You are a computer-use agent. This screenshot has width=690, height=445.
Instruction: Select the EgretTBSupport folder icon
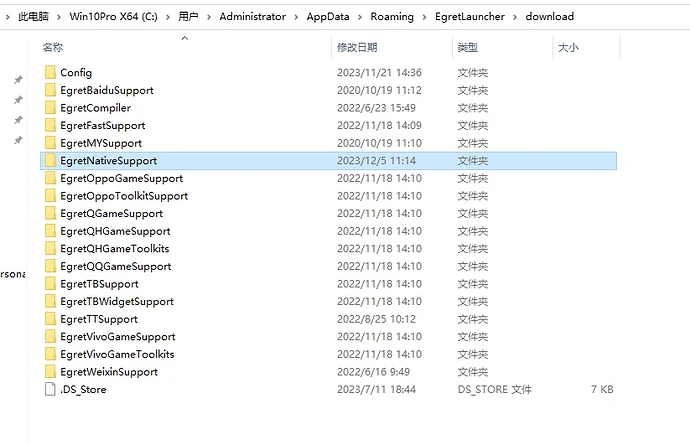point(50,283)
